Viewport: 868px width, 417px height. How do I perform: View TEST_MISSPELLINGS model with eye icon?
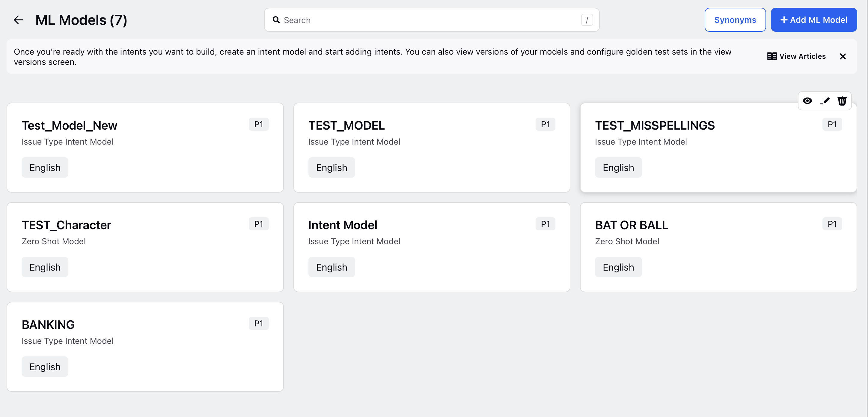pyautogui.click(x=807, y=100)
